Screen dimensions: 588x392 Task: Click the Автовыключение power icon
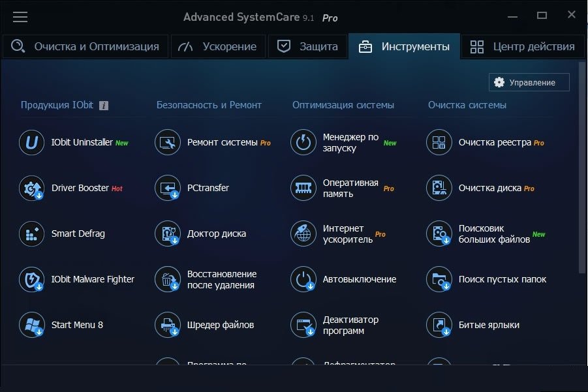pos(303,279)
